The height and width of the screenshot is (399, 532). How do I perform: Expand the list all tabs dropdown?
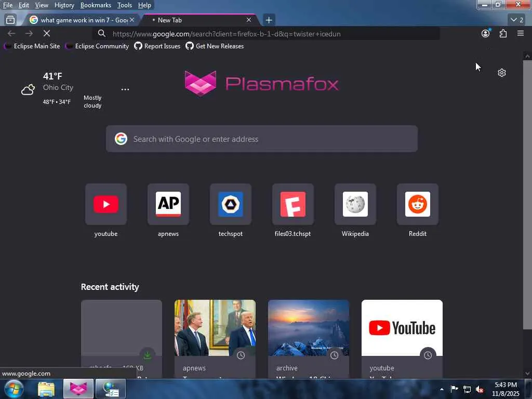coord(517,20)
